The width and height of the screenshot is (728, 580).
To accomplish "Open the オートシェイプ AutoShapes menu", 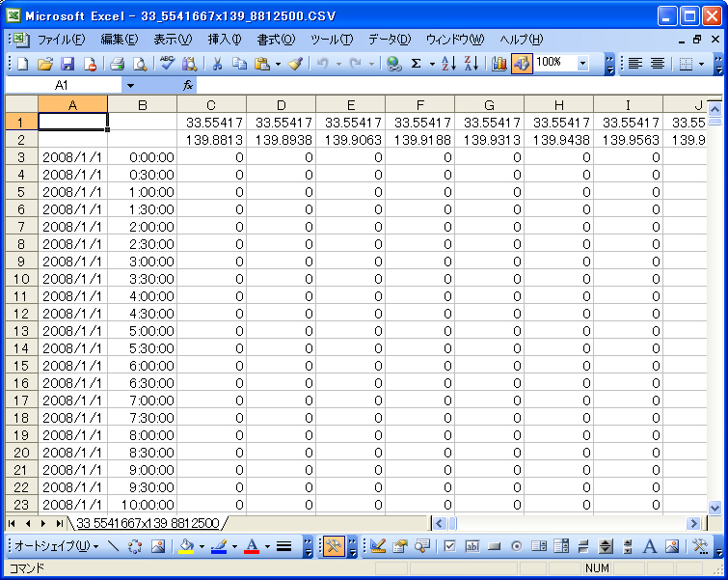I will [57, 546].
